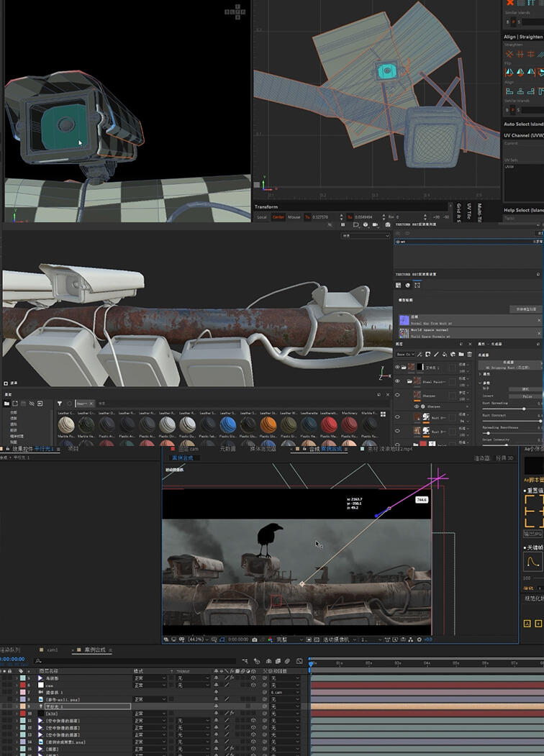The height and width of the screenshot is (756, 544).
Task: Click the first Align islands icon
Action: [x=509, y=91]
